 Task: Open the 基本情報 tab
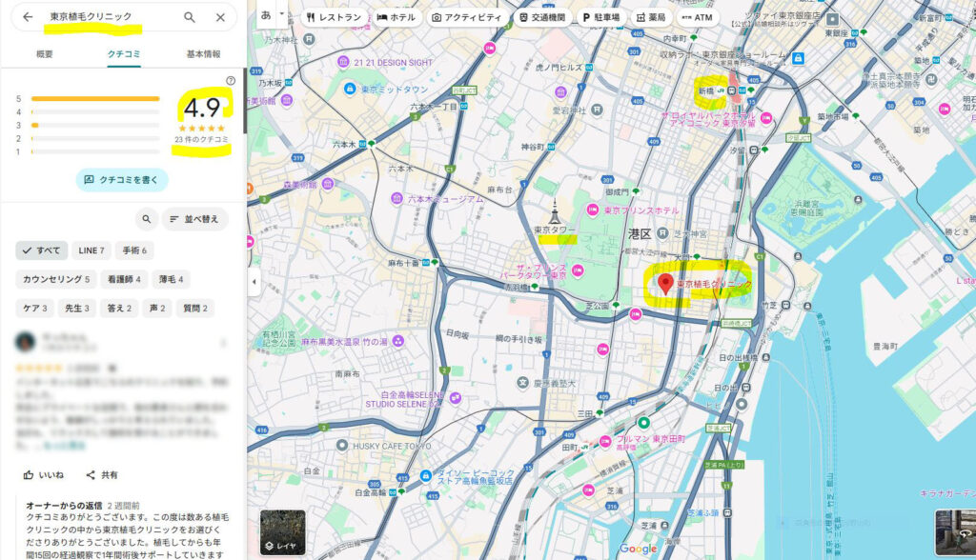pyautogui.click(x=204, y=54)
